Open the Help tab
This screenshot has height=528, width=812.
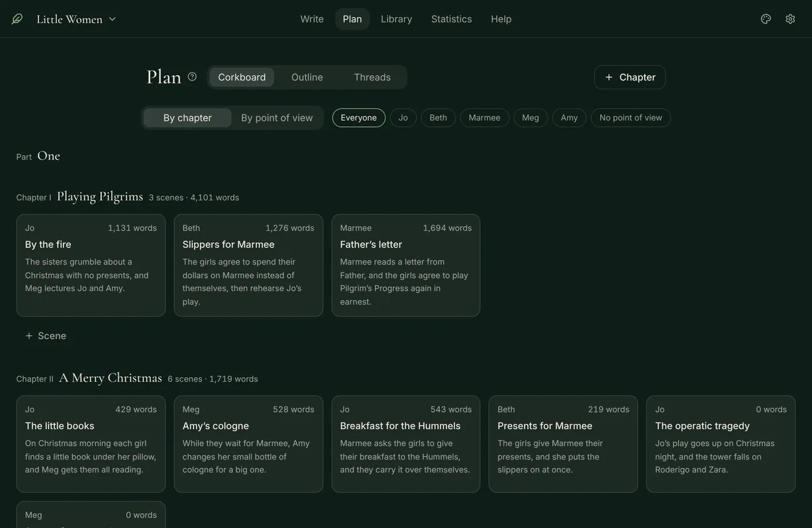(x=501, y=19)
